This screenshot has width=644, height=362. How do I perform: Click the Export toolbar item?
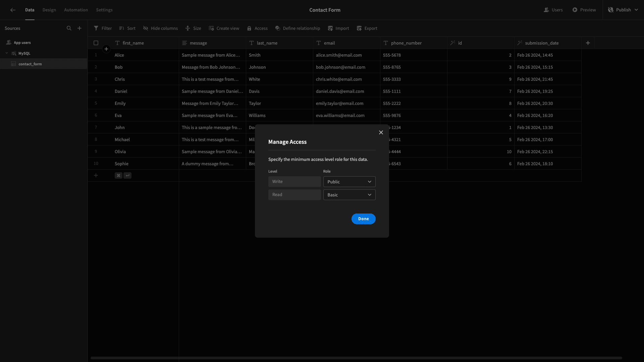[367, 28]
